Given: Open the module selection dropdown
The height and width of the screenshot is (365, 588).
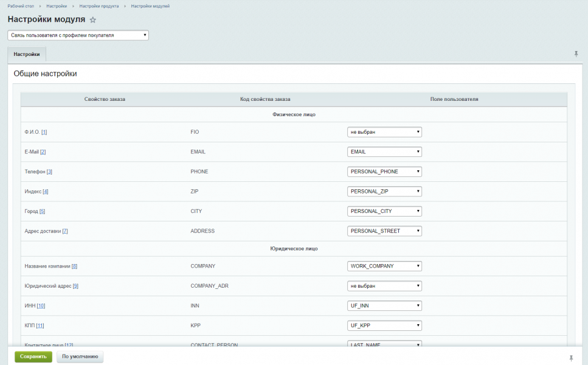Looking at the screenshot, I should pyautogui.click(x=78, y=35).
